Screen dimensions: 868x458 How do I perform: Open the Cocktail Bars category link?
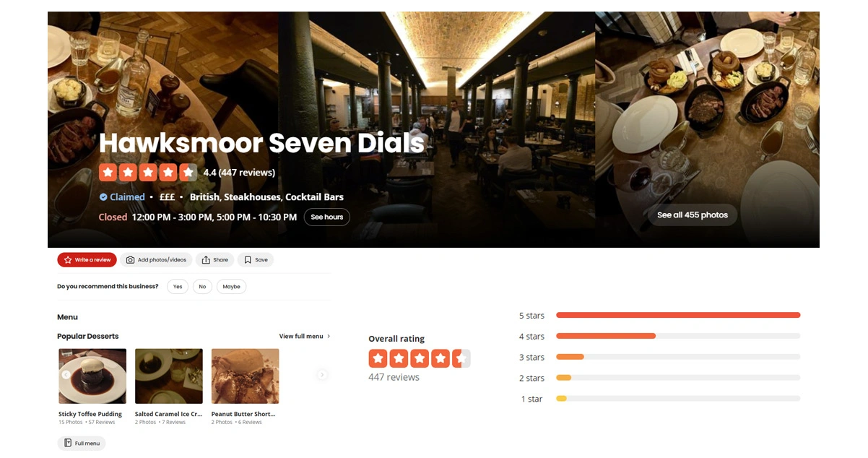click(x=314, y=197)
